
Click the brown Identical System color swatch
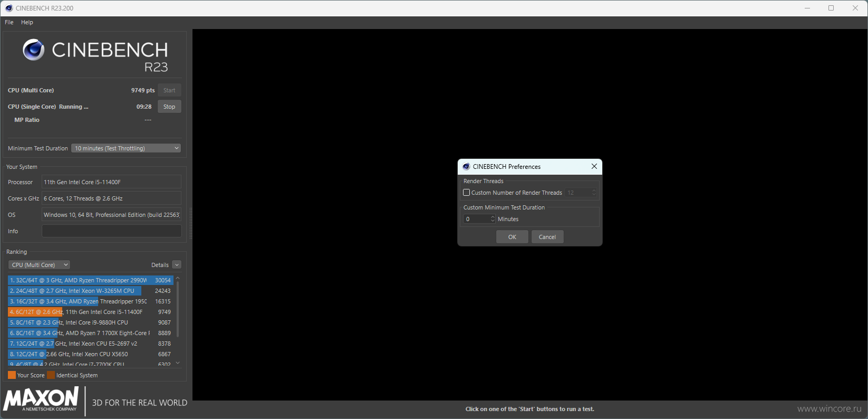pos(51,375)
